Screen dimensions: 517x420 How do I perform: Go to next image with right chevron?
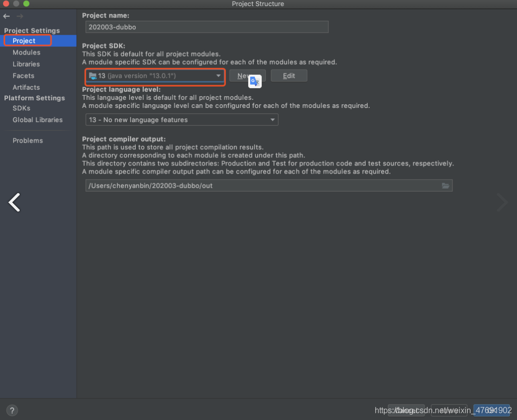pos(502,202)
